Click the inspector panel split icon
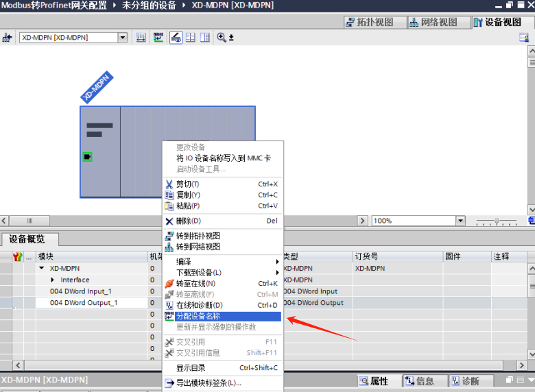Viewport: 535px width, 392px height. [x=520, y=380]
